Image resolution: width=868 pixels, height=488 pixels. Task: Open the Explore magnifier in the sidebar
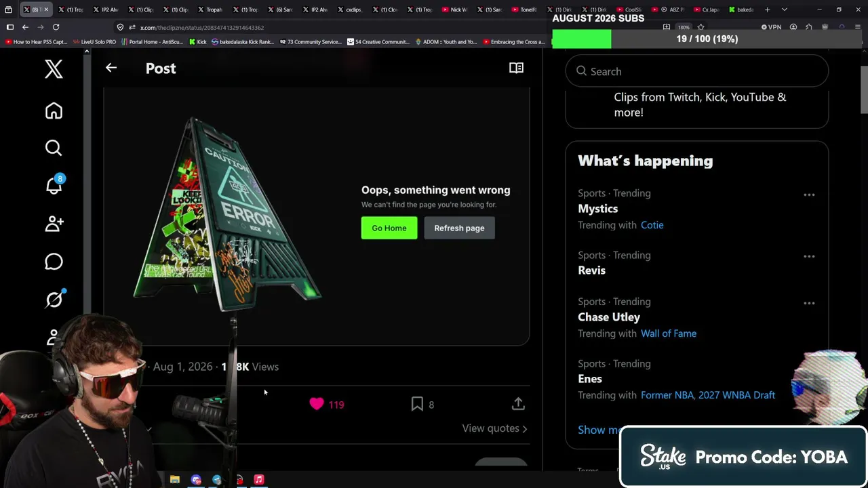click(x=54, y=148)
